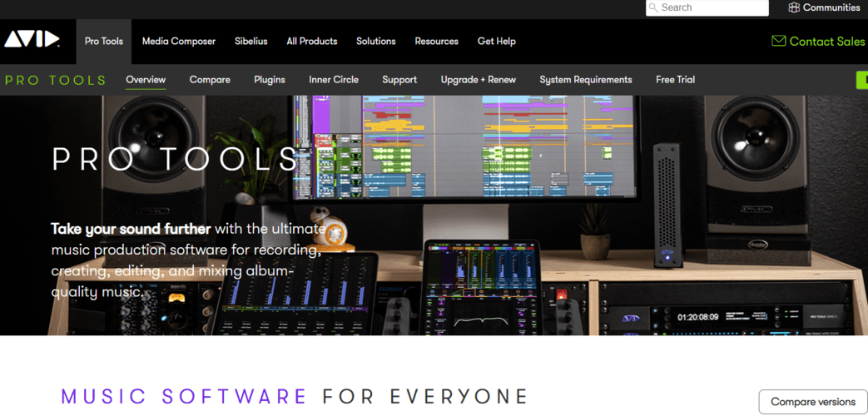The width and height of the screenshot is (868, 416).
Task: Click the Avid logo
Action: click(32, 39)
